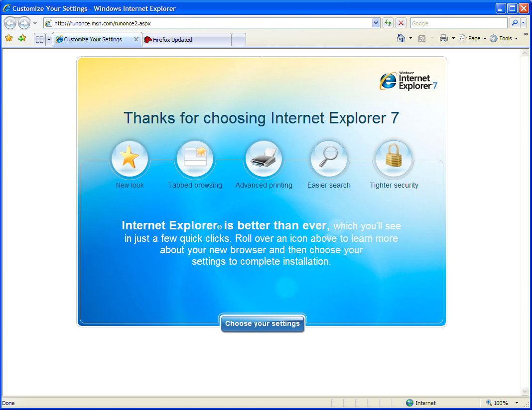Expand the tab list dropdown arrow
This screenshot has width=532, height=410.
[49, 39]
